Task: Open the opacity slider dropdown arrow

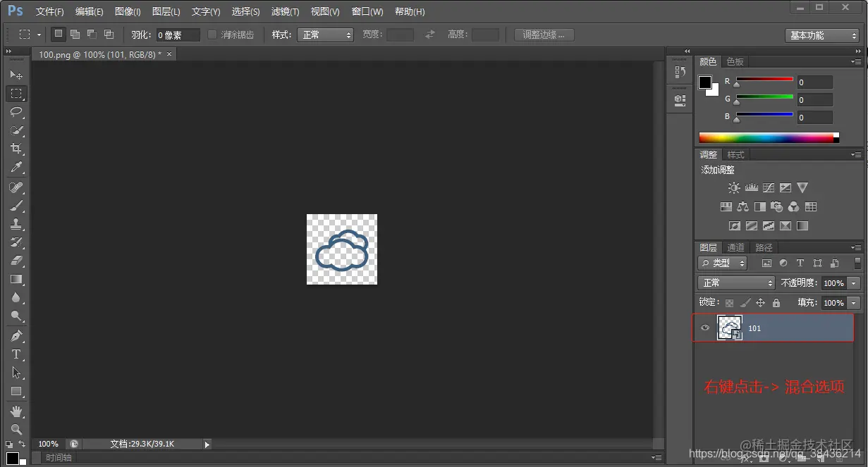Action: [x=854, y=282]
